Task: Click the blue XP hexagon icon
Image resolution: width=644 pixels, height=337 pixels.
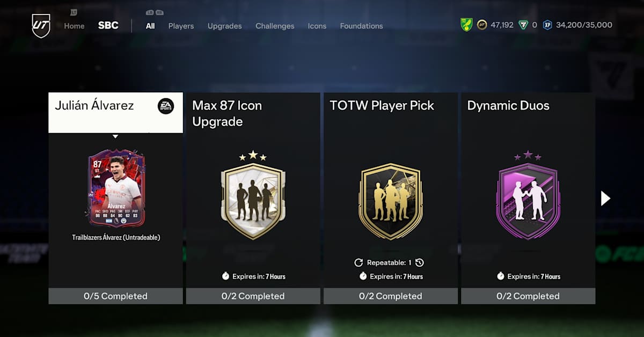Action: 547,25
